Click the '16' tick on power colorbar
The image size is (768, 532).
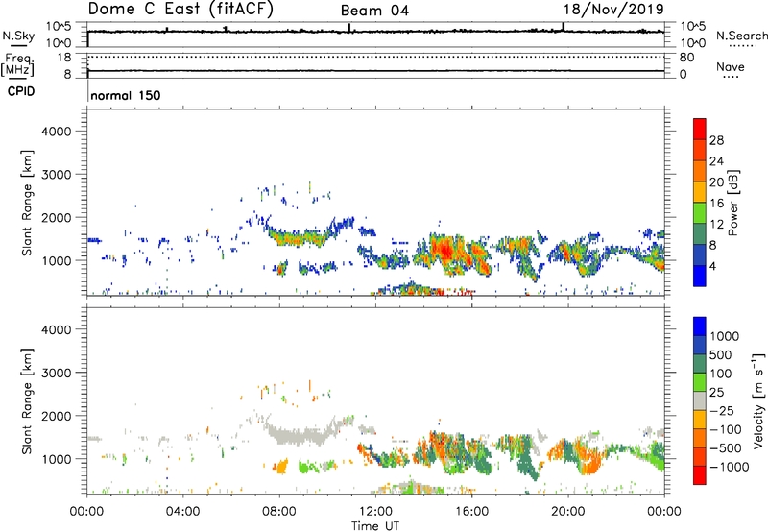pyautogui.click(x=716, y=204)
